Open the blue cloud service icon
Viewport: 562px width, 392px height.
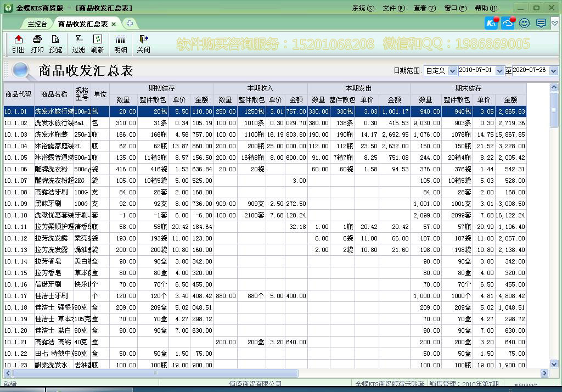pyautogui.click(x=508, y=23)
